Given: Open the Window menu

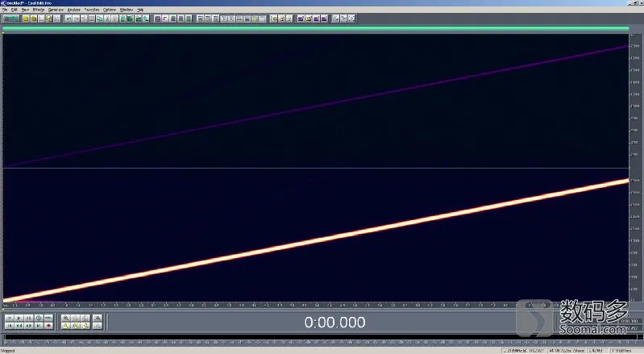Looking at the screenshot, I should 126,10.
